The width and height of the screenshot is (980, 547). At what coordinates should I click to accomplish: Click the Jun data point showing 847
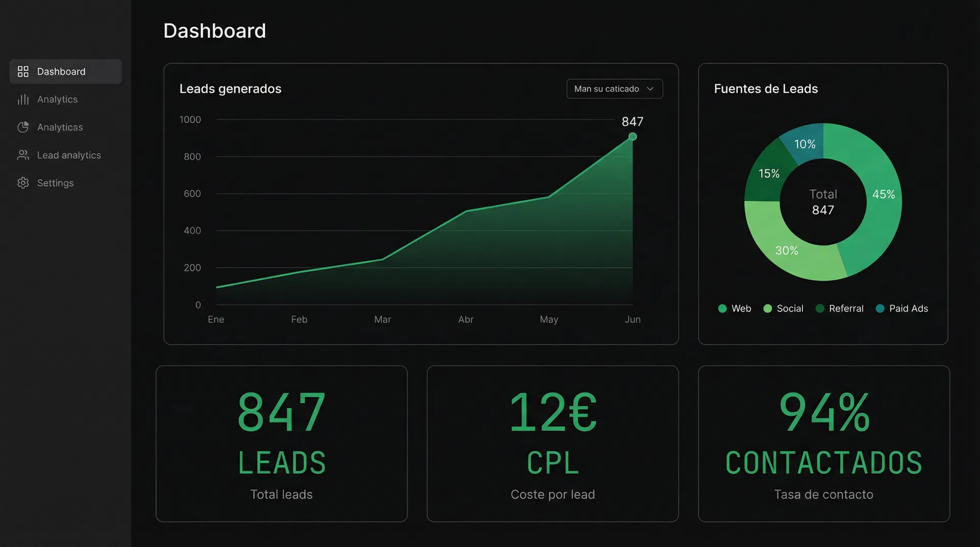[632, 137]
